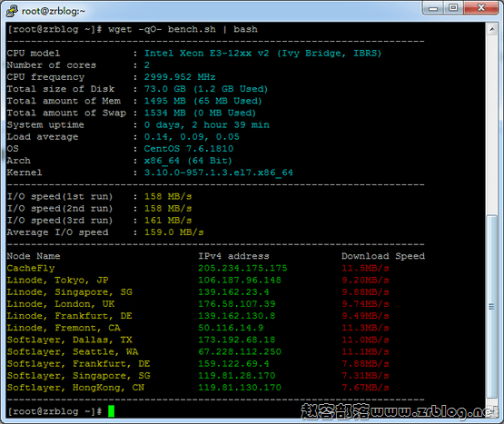This screenshot has height=424, width=504.
Task: Click the CacheFly node name
Action: (x=31, y=268)
